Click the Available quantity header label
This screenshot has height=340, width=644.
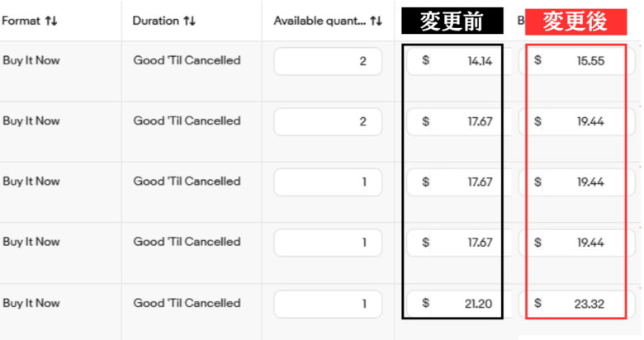pyautogui.click(x=320, y=21)
